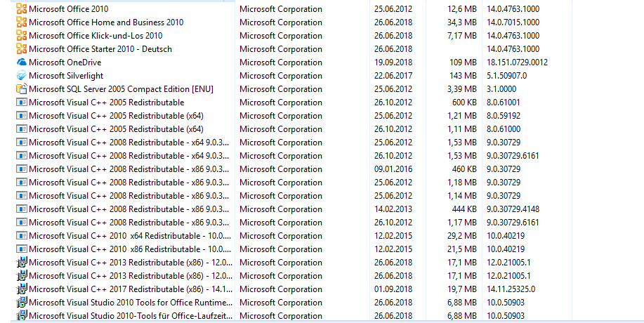Click the '29,2 MB' size cell
644x323 pixels.
tap(462, 236)
